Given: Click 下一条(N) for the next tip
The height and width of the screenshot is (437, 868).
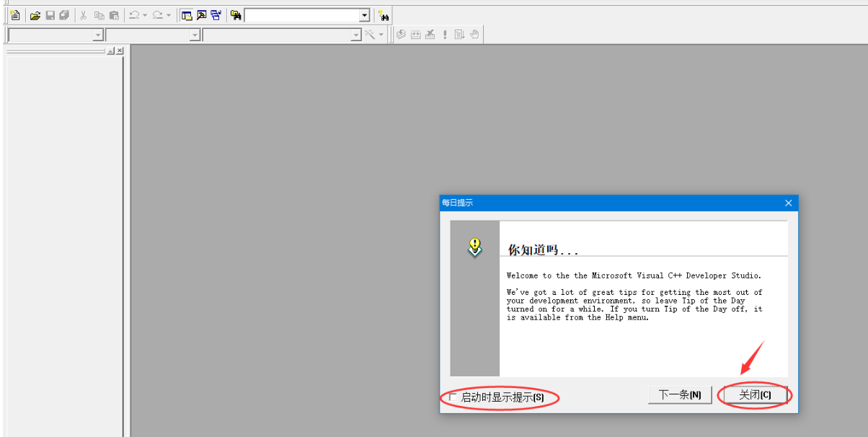Looking at the screenshot, I should (681, 395).
